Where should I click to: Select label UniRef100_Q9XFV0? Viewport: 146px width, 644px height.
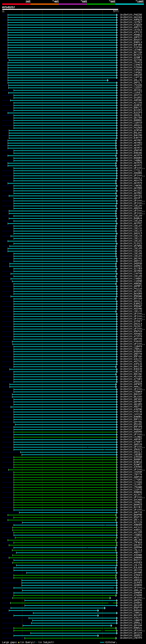tap(131, 95)
